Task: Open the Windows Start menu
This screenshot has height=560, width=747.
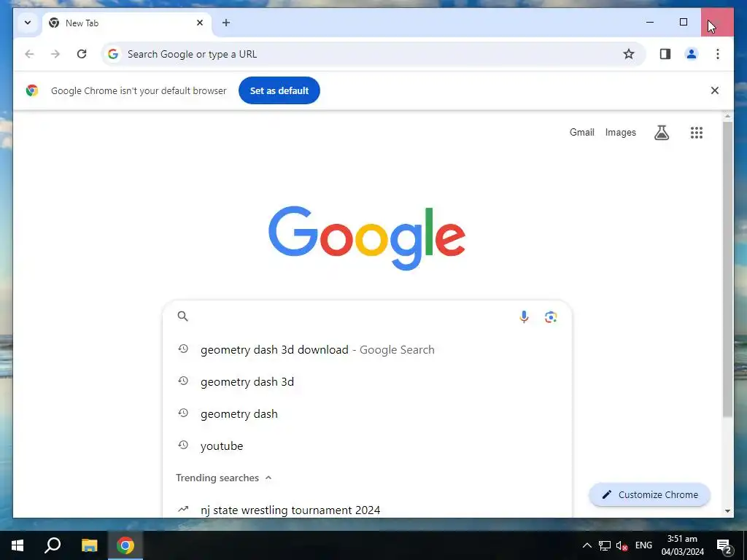Action: click(18, 545)
